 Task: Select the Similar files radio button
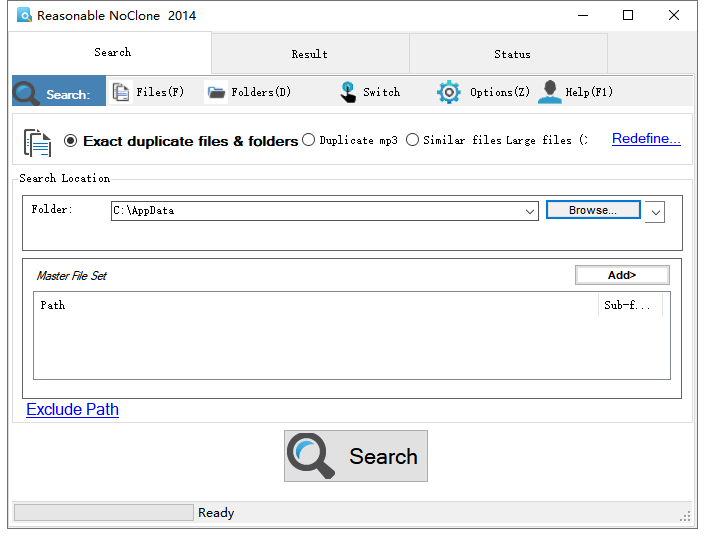pos(412,140)
